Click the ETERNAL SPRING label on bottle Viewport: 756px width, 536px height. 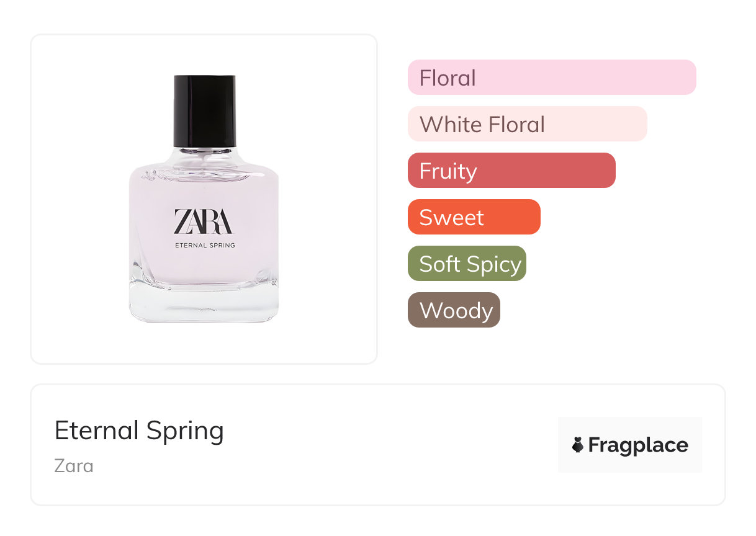(x=205, y=245)
